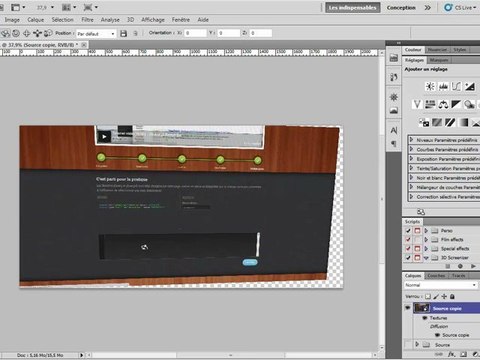Click the Orientation Y input field
480x360 pixels.
pos(228,33)
